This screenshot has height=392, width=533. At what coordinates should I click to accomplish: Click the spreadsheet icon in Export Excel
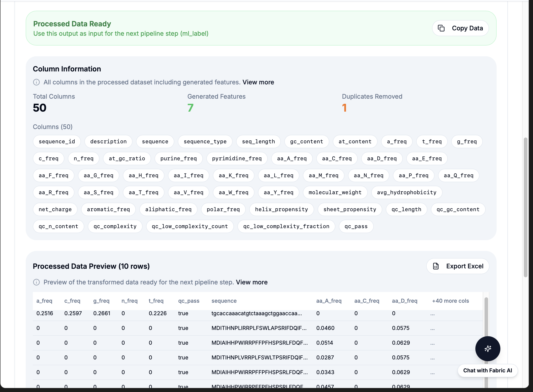(x=436, y=266)
